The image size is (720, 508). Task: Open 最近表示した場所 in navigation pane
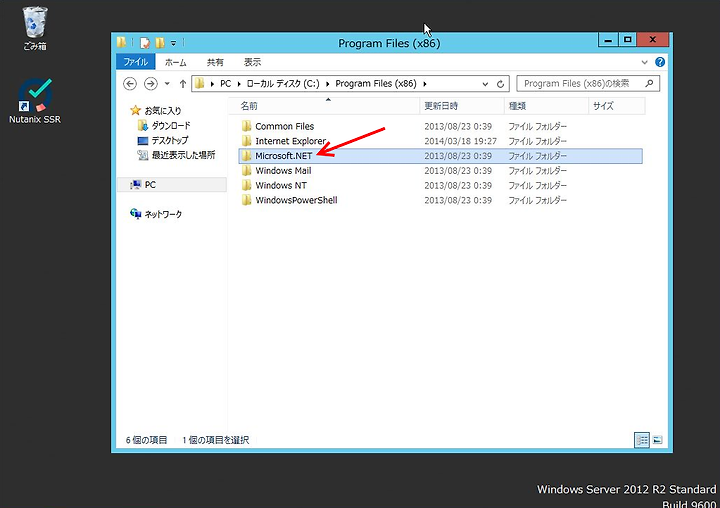click(x=183, y=155)
